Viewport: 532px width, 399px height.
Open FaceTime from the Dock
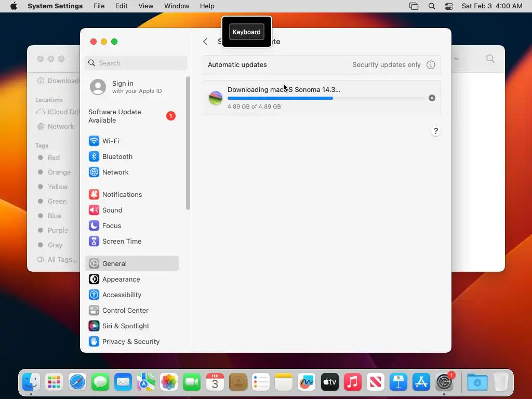coord(192,382)
